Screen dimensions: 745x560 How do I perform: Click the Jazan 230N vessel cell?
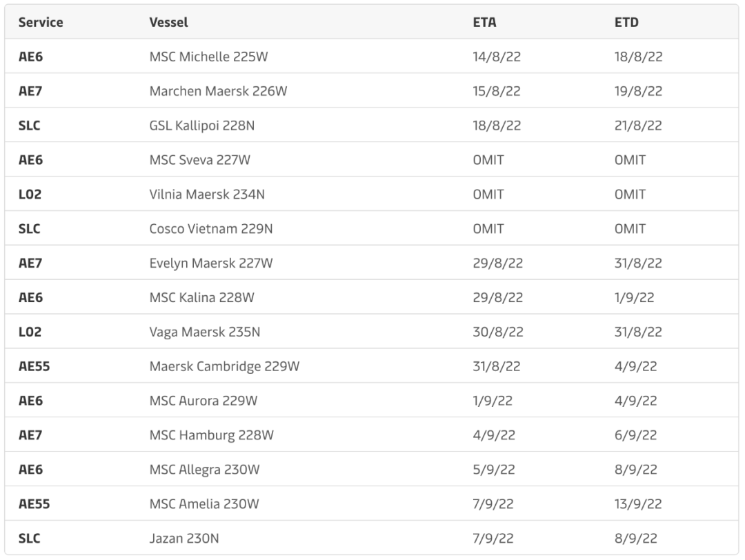point(184,538)
